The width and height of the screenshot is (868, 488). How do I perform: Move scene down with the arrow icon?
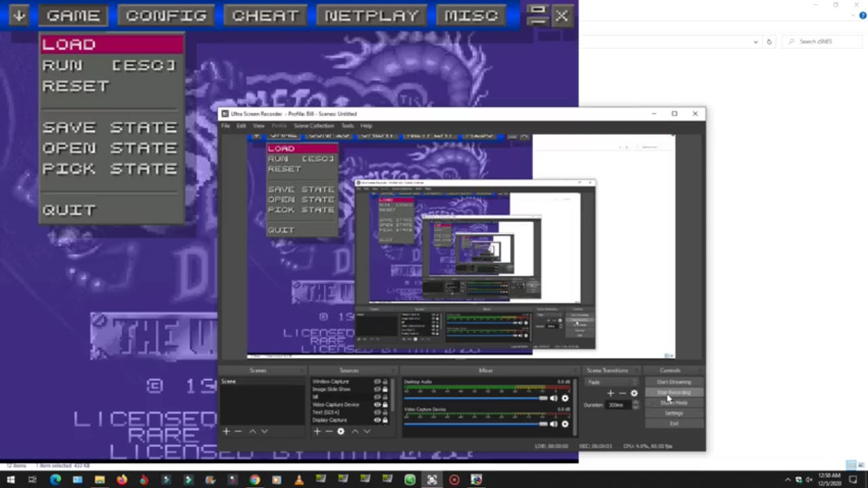coord(264,431)
